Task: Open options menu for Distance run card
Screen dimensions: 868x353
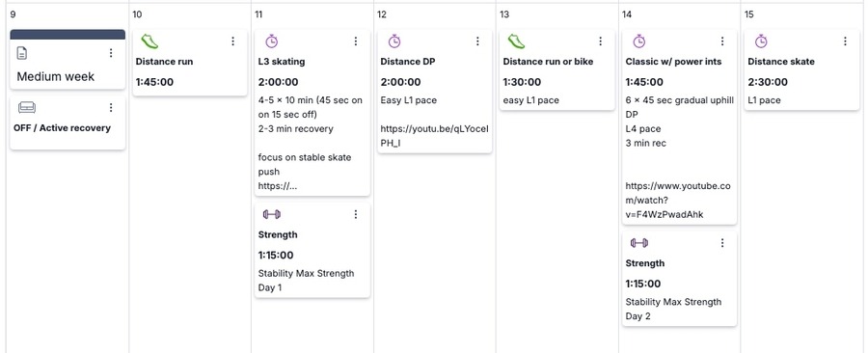Action: click(x=233, y=41)
